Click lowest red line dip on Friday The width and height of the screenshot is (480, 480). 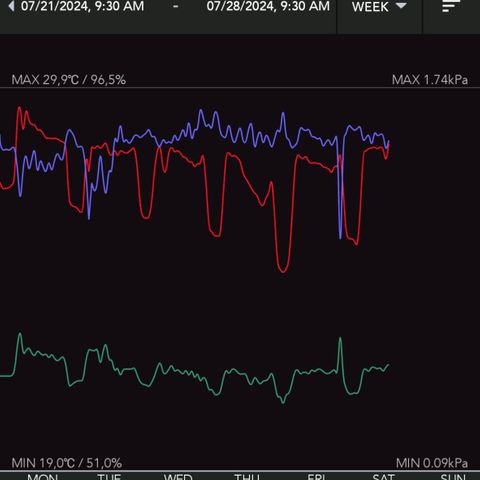(x=283, y=271)
